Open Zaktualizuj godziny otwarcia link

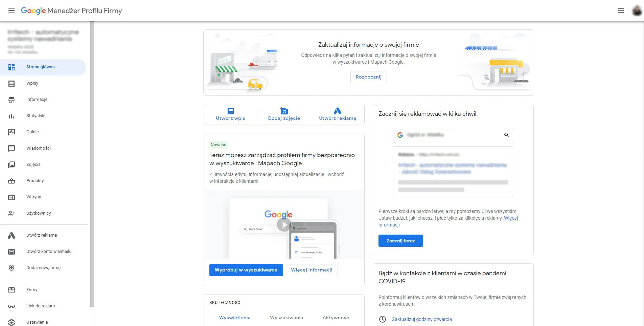pyautogui.click(x=421, y=319)
